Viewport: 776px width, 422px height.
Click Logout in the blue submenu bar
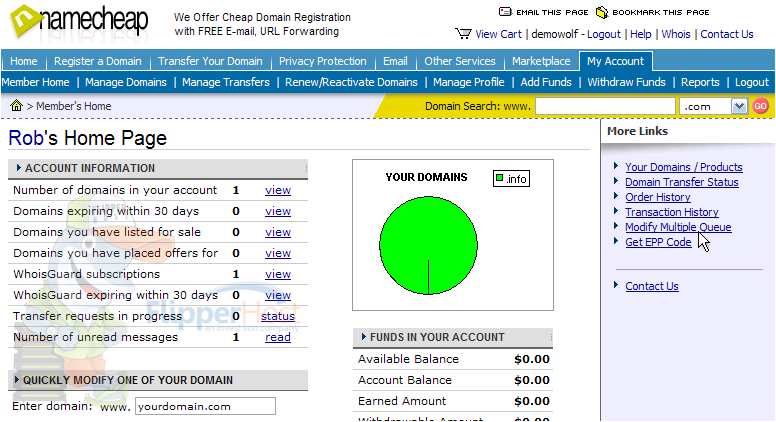click(x=752, y=82)
